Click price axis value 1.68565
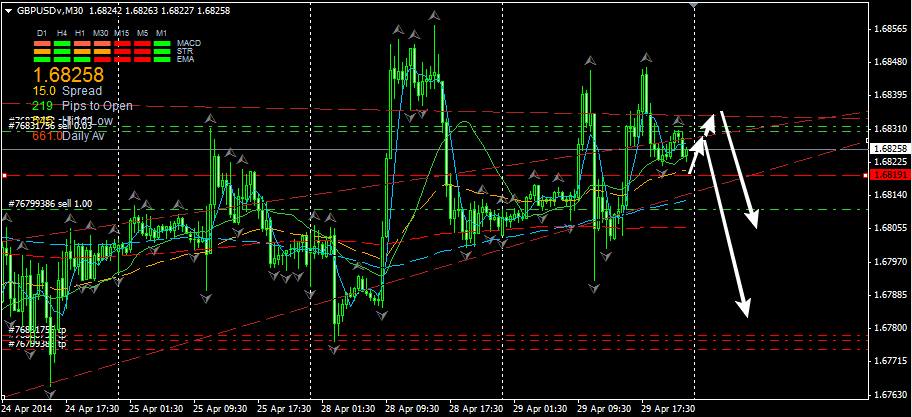Viewport: 912px width, 417px height. pos(890,28)
